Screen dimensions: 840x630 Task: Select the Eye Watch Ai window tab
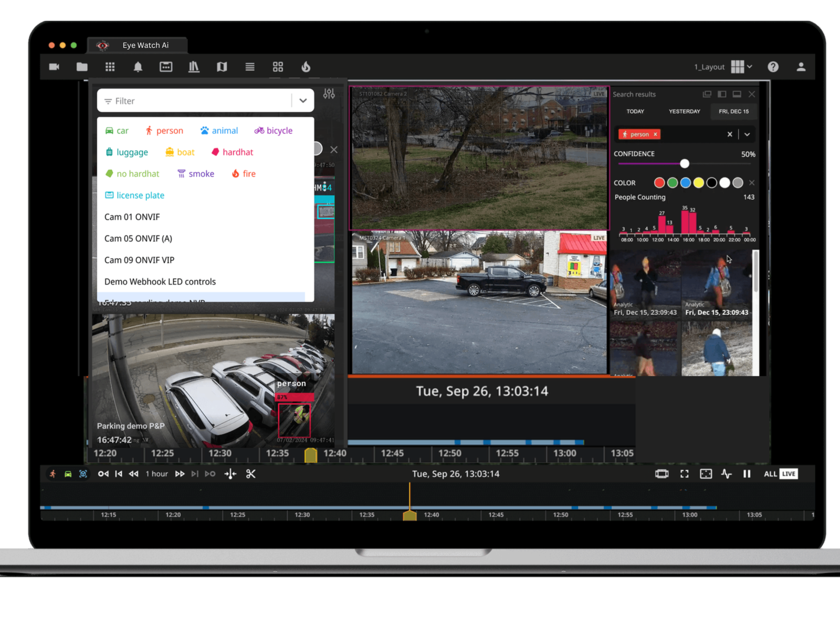point(138,45)
